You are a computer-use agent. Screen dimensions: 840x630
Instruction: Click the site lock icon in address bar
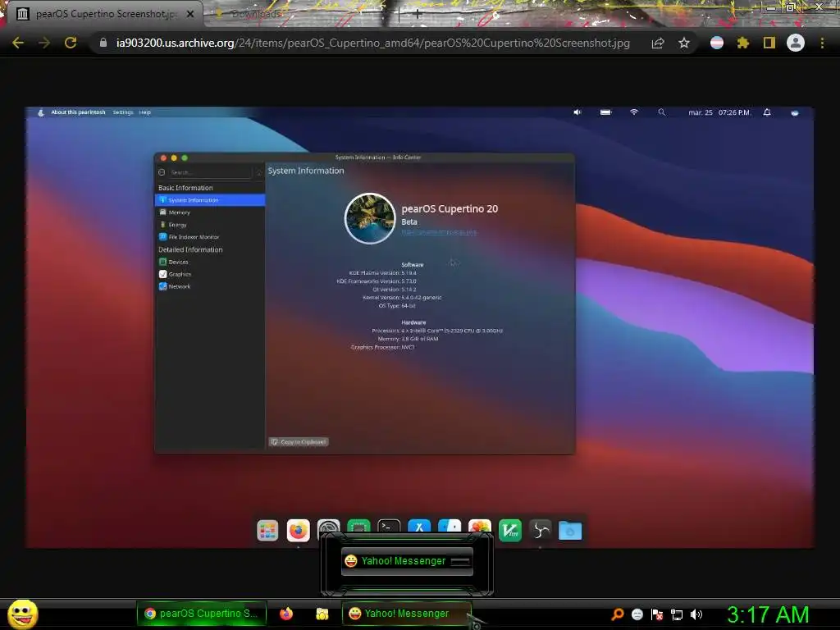pyautogui.click(x=103, y=43)
